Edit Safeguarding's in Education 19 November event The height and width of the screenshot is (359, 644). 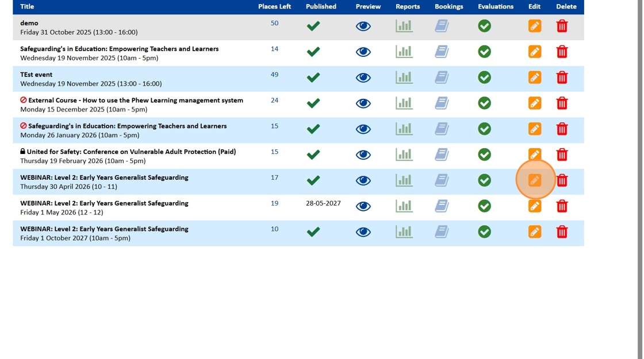point(535,52)
